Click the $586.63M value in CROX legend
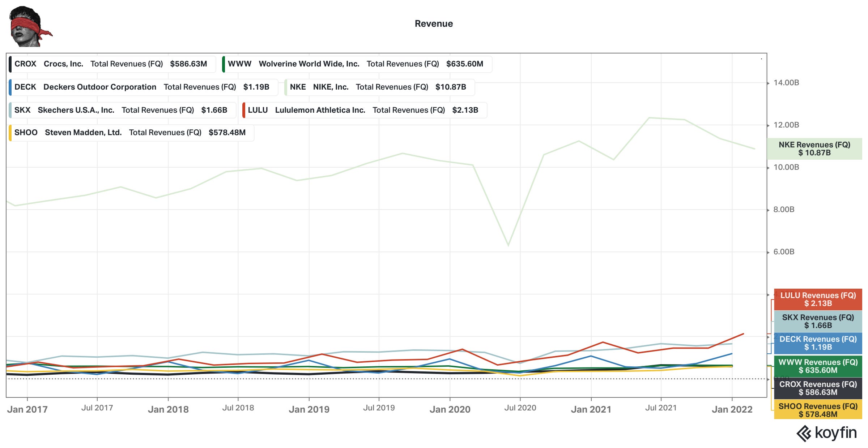 188,64
